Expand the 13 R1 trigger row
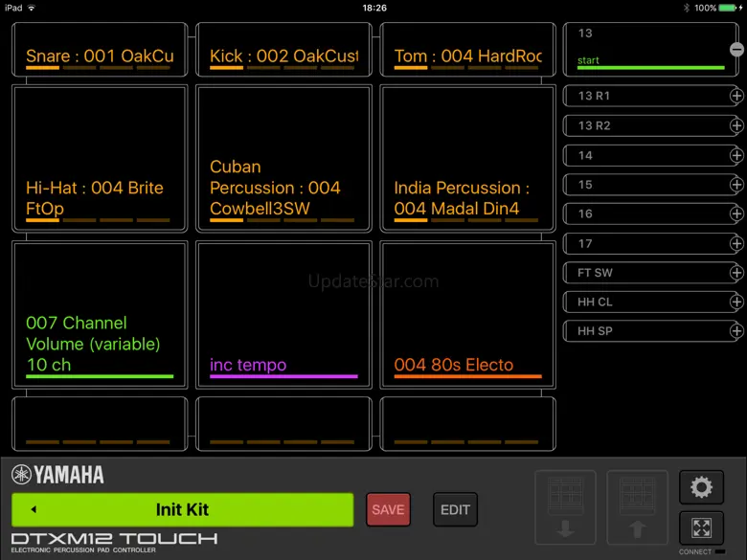This screenshot has height=560, width=747. point(736,97)
